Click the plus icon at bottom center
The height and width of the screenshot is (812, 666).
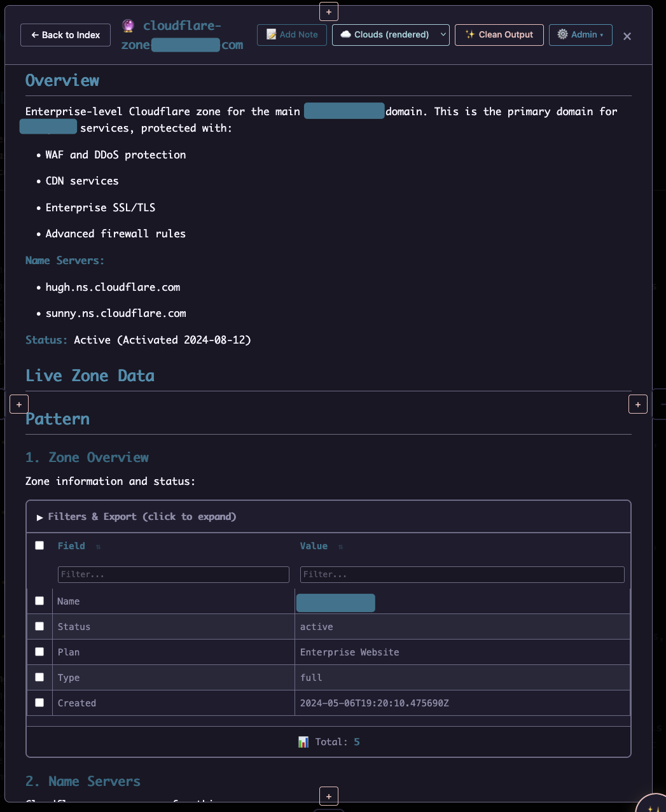click(x=329, y=796)
